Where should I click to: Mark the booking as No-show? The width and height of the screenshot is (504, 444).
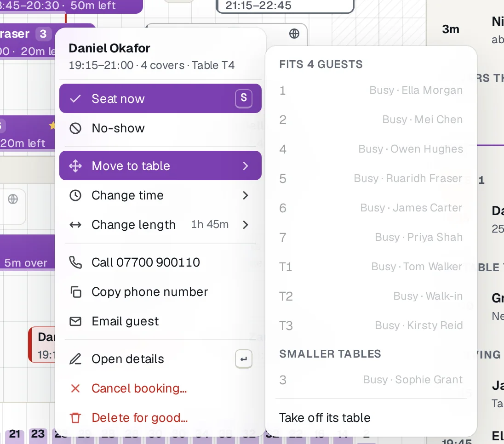pyautogui.click(x=160, y=129)
